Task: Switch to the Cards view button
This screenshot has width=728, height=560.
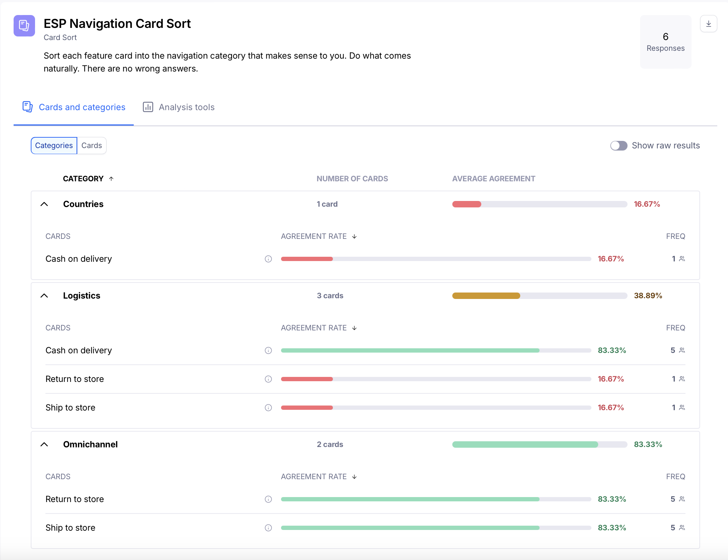Action: tap(92, 146)
